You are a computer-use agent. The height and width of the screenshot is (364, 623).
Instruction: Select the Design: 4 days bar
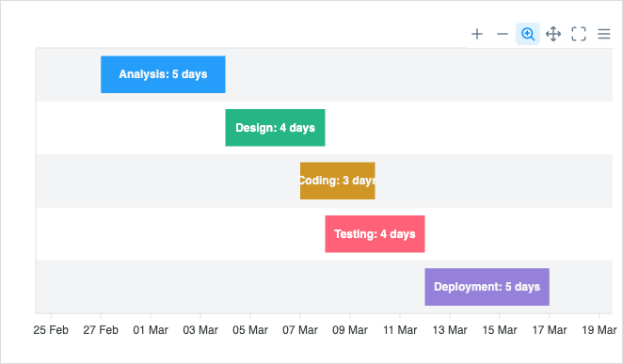coord(275,128)
